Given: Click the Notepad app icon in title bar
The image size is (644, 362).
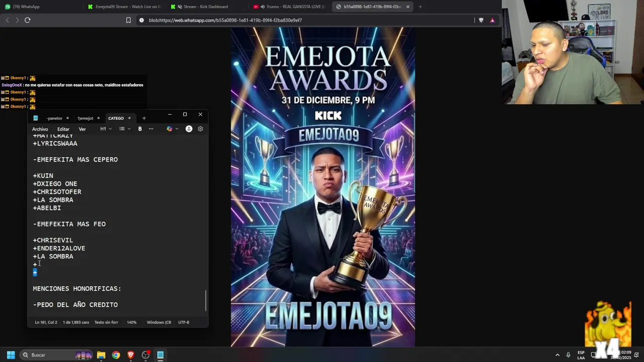Looking at the screenshot, I should click(36, 118).
